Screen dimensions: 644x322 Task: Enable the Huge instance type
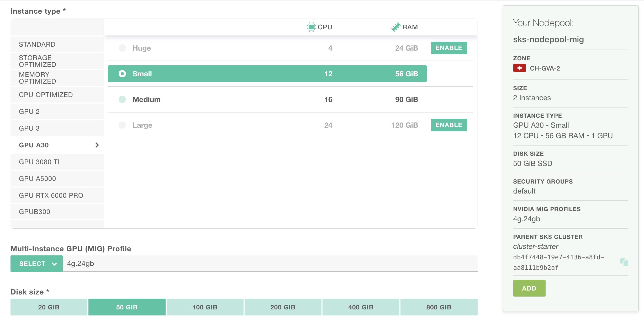tap(449, 48)
